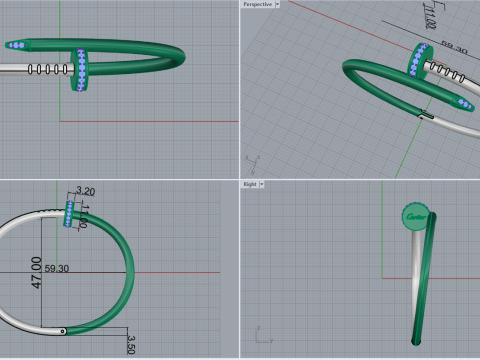Open the Perspective viewport dropdown arrow

pos(277,4)
